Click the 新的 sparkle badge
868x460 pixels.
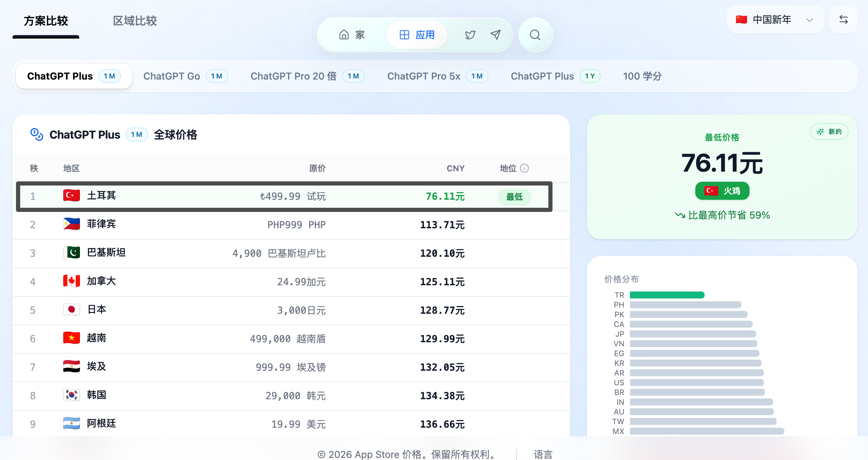coord(829,132)
